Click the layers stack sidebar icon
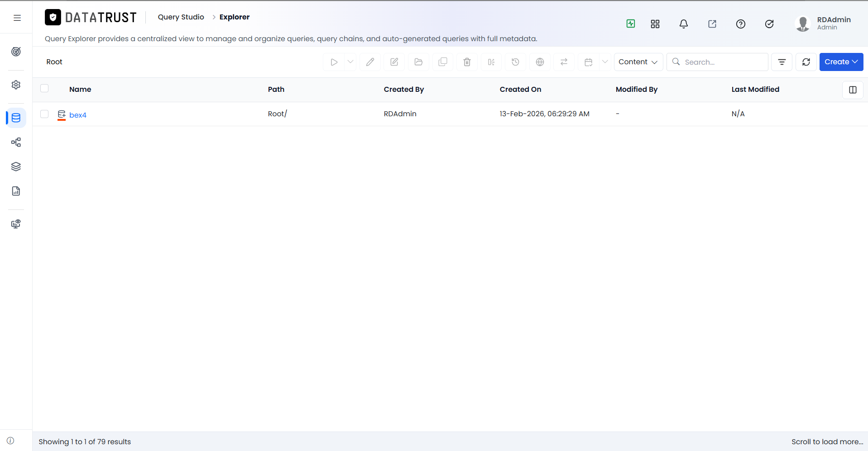Image resolution: width=868 pixels, height=451 pixels. [x=16, y=166]
